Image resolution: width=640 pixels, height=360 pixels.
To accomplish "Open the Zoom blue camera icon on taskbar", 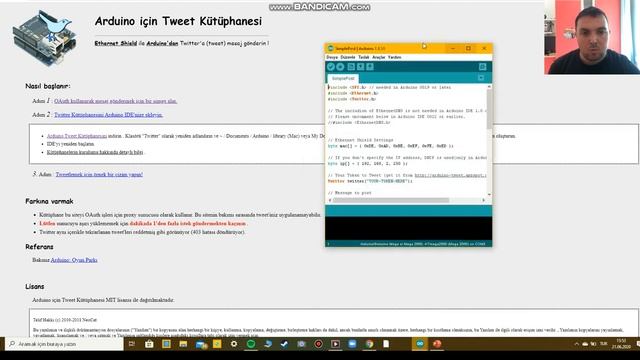I will [x=352, y=344].
